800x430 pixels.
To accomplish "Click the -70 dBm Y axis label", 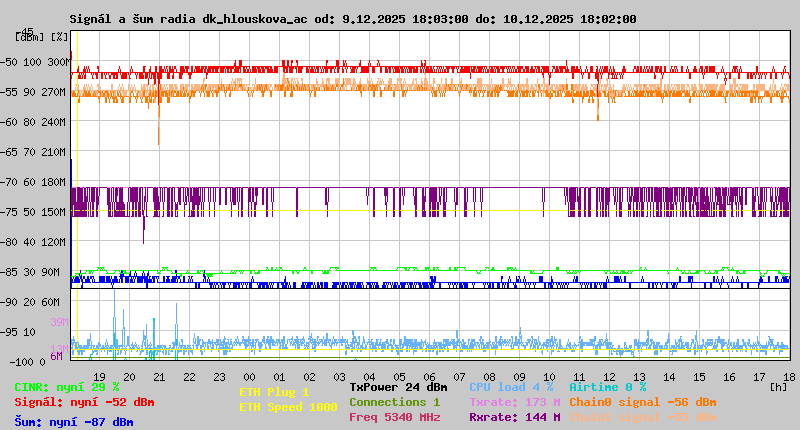I will (9, 182).
